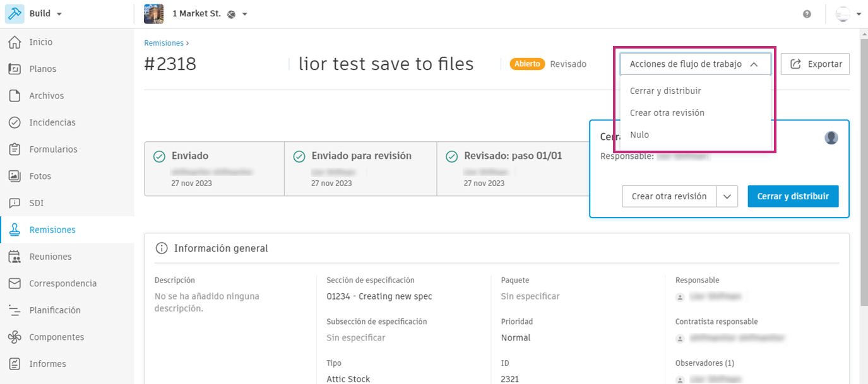The width and height of the screenshot is (868, 384).
Task: Open Incidencias checkmark icon in sidebar
Action: point(15,123)
